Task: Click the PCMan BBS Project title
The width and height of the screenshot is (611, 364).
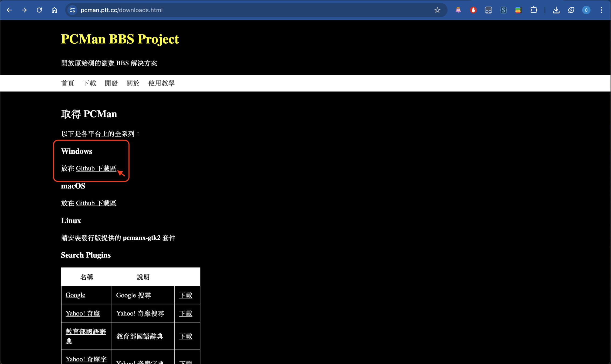Action: click(120, 39)
